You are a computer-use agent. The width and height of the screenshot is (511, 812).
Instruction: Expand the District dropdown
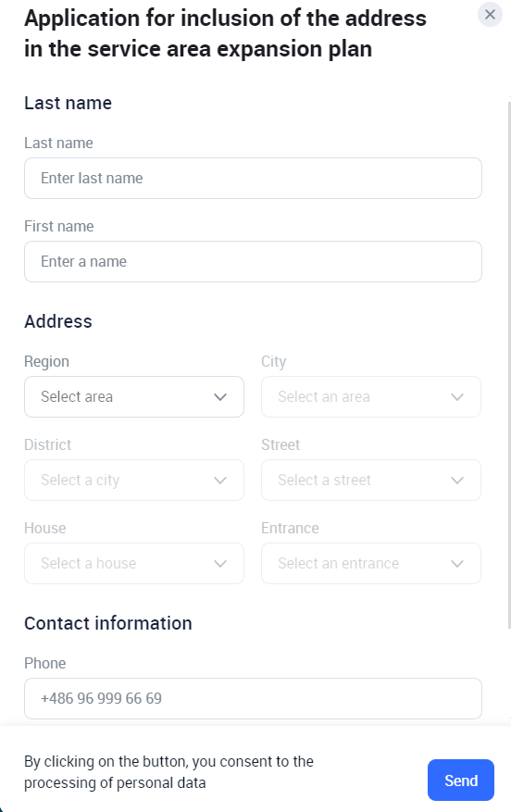tap(134, 480)
